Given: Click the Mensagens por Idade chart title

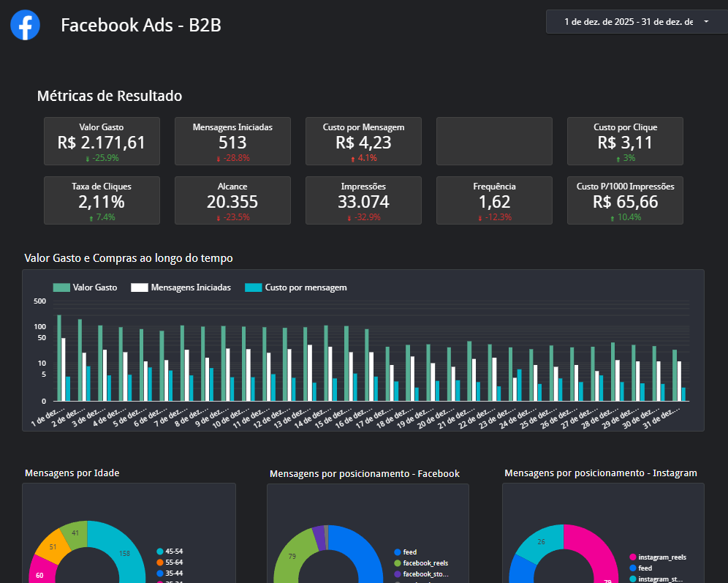Looking at the screenshot, I should point(72,473).
